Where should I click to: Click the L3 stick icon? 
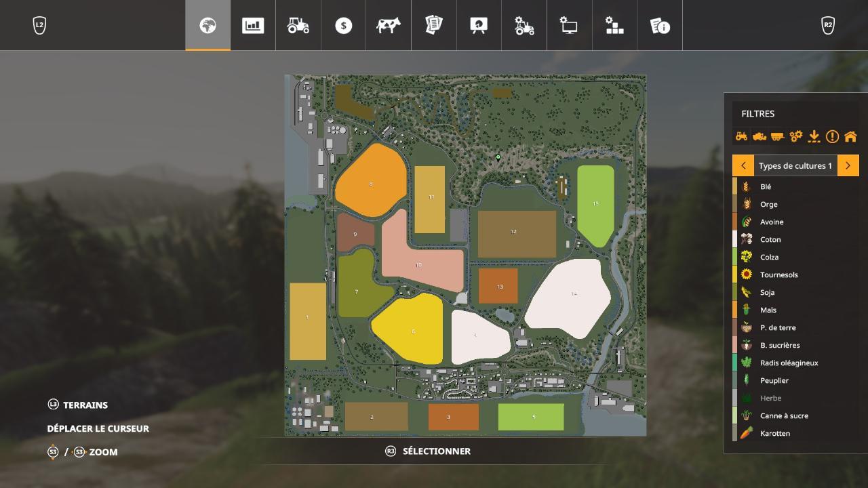point(53,404)
